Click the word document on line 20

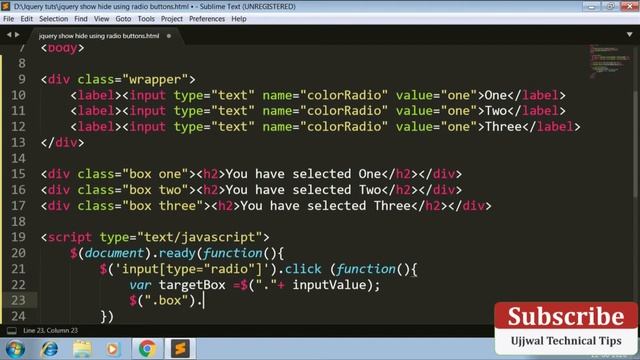[114, 253]
